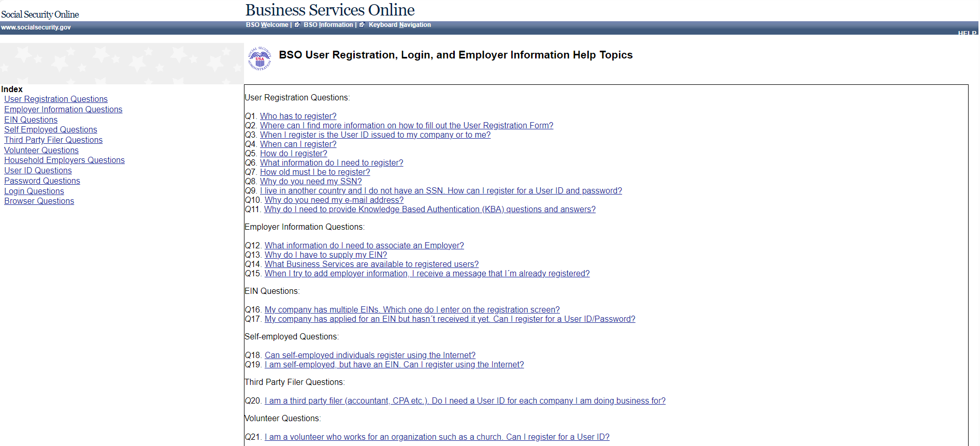
Task: Click 'Third Party Filer Questions:' section heading
Action: coord(295,382)
